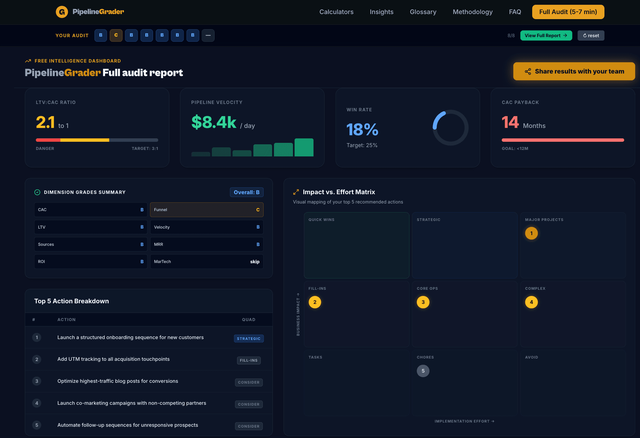Click CONSIDER tag on follow-up sequences action
Viewport: 640px width, 438px height.
click(249, 426)
